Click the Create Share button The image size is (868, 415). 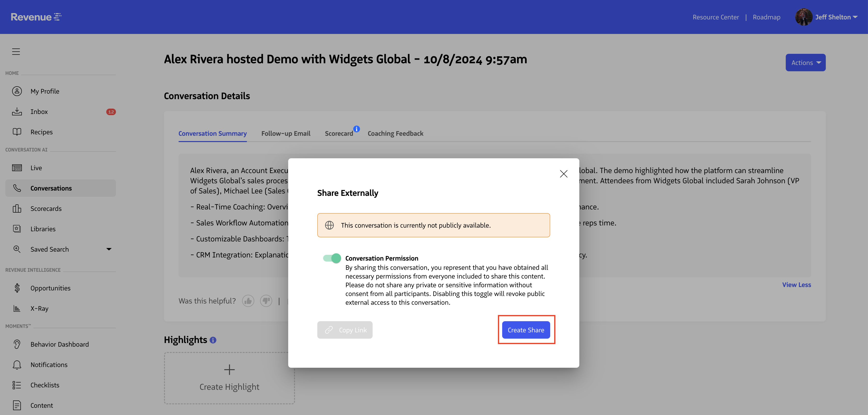526,330
